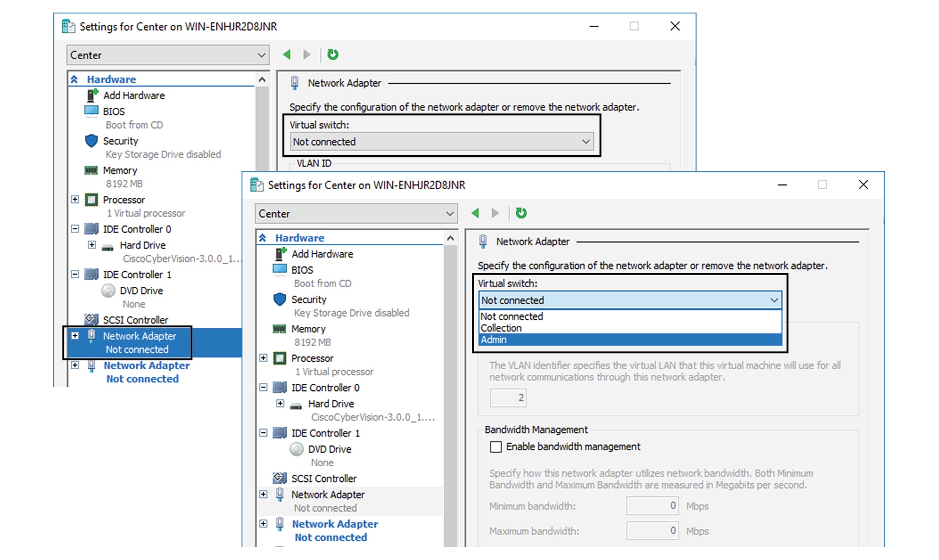
Task: Enable bandwidth management
Action: (x=495, y=447)
